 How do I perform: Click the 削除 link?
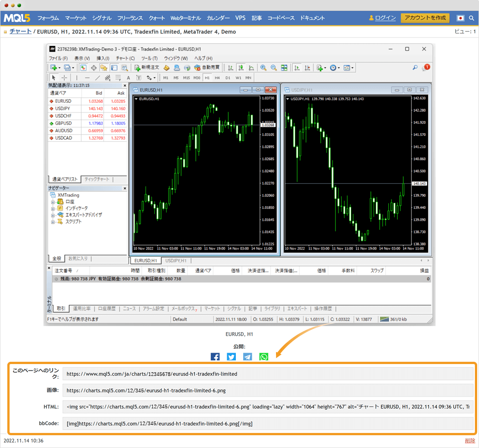[470, 440]
